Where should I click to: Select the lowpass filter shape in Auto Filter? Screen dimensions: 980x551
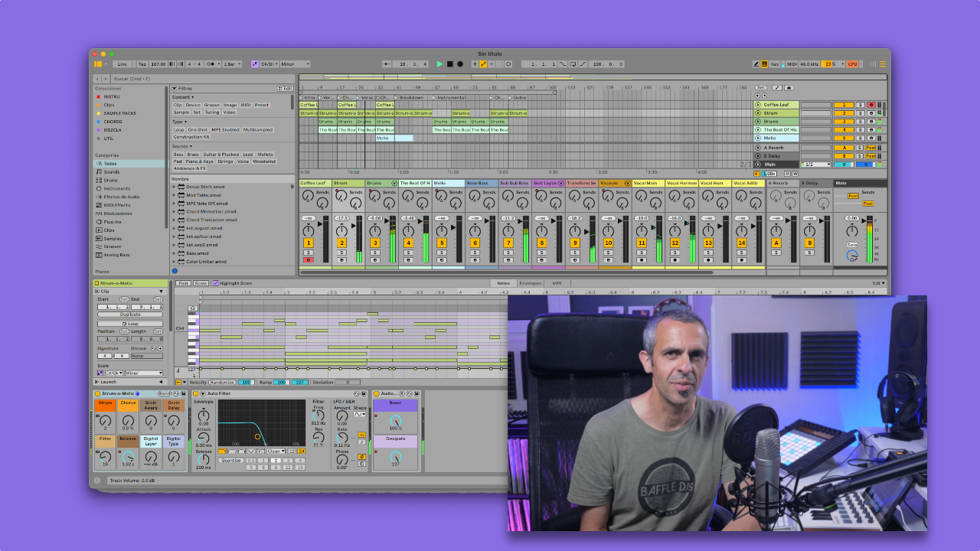pos(223,451)
